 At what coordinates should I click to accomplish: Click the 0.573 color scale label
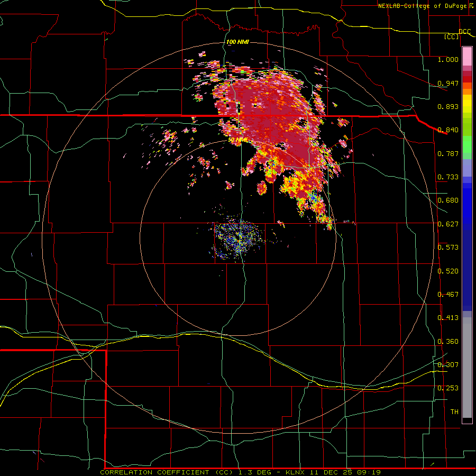tap(448, 247)
